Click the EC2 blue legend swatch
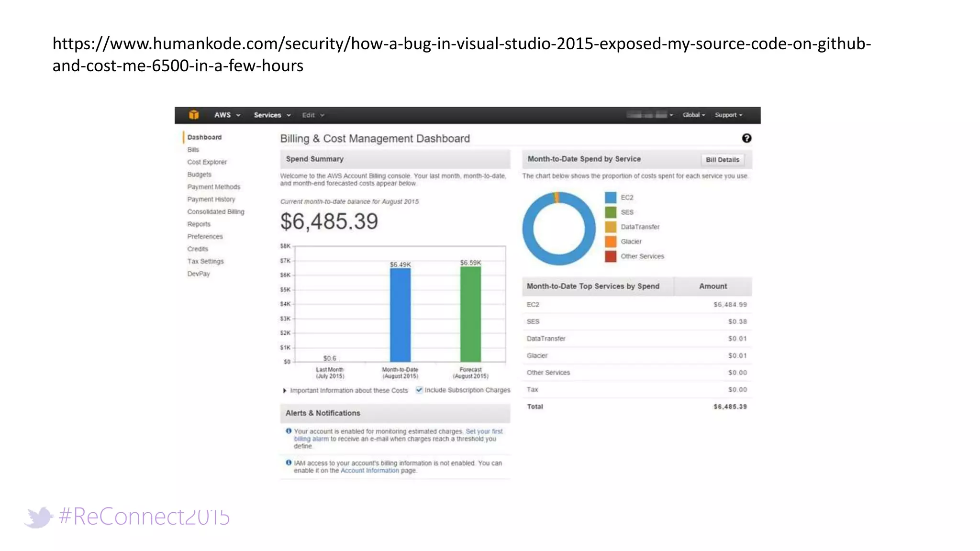 click(x=611, y=198)
